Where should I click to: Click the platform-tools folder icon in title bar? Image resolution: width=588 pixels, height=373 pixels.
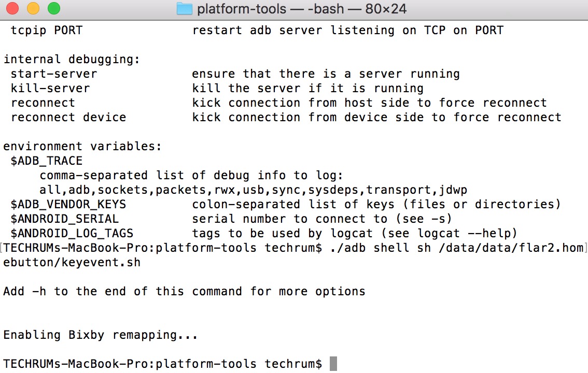coord(185,9)
